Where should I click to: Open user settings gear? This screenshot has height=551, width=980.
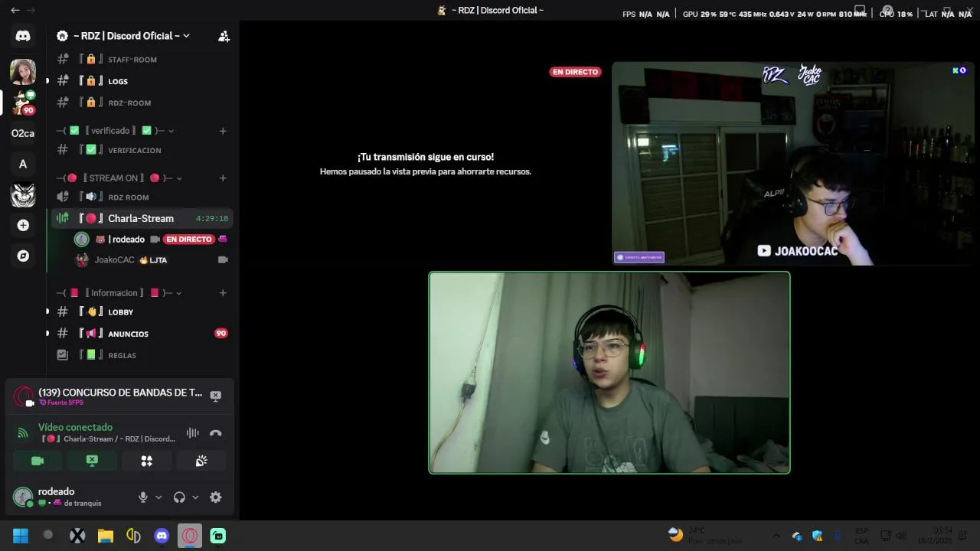[x=216, y=497]
